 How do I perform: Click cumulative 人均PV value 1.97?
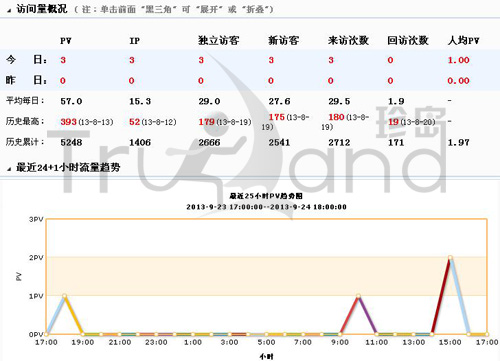point(458,142)
